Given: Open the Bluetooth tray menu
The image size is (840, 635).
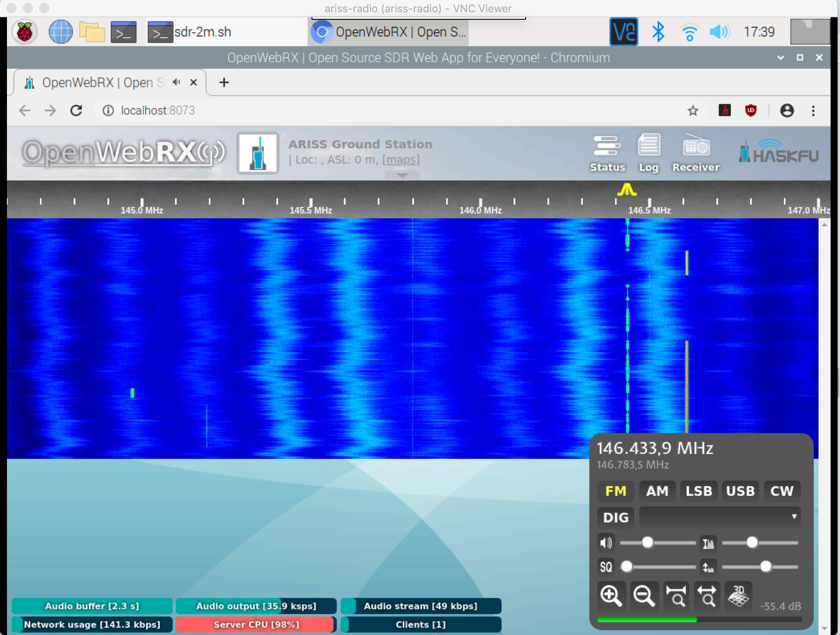Looking at the screenshot, I should 658,32.
